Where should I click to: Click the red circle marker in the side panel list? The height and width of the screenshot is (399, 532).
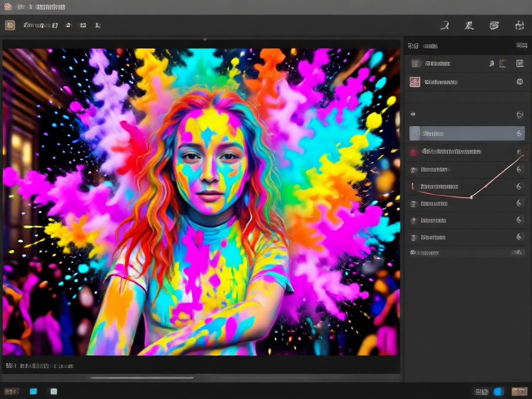click(x=414, y=152)
